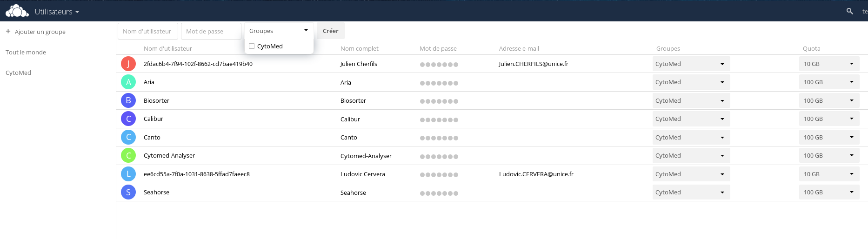Collapse the Groupes dropdown beside Créer

pyautogui.click(x=279, y=31)
